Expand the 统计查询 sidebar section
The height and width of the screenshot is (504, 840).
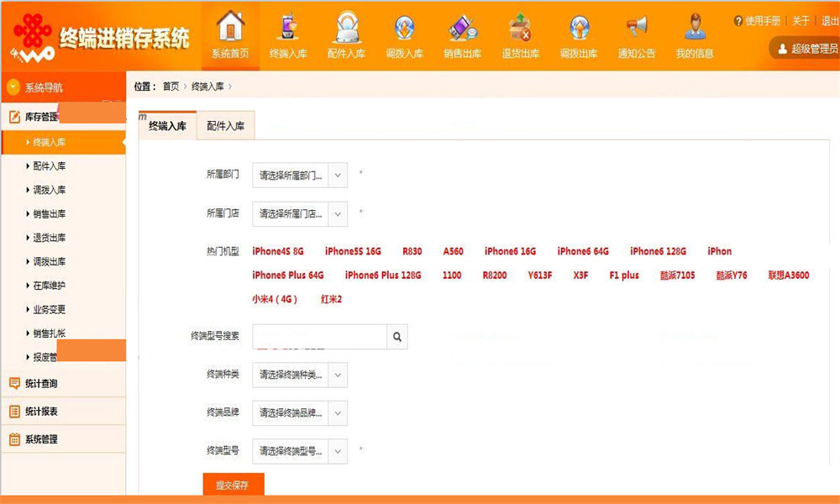click(x=41, y=383)
